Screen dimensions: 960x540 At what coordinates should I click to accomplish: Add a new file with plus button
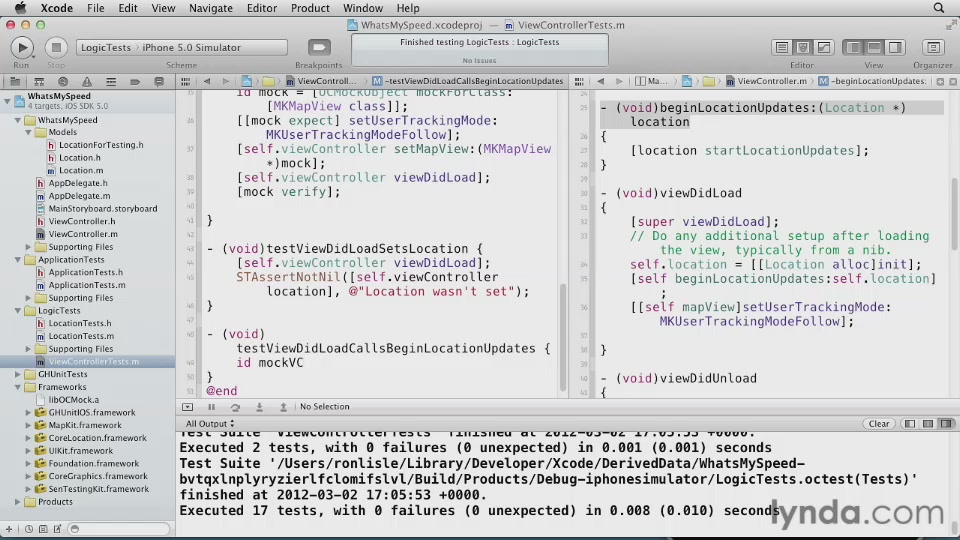tap(9, 529)
